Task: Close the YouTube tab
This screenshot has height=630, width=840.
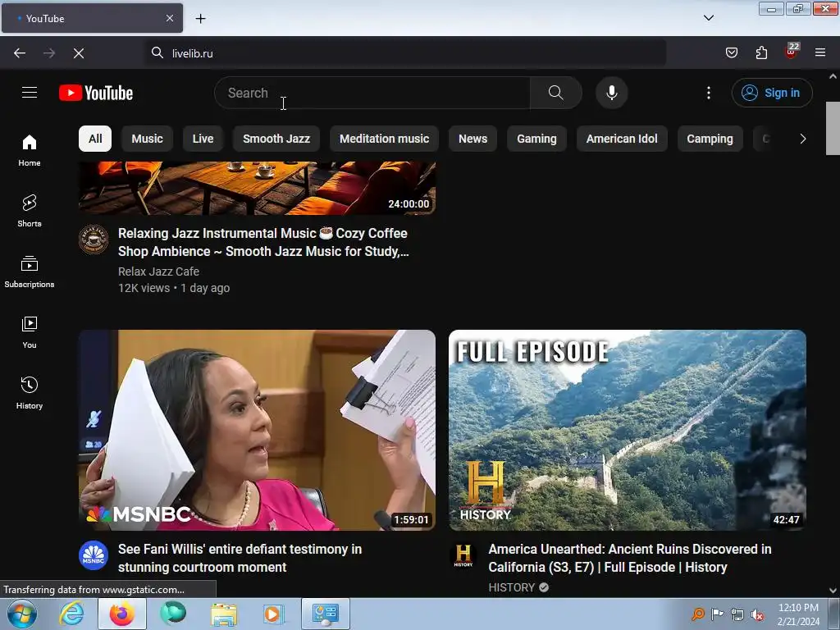Action: click(169, 18)
